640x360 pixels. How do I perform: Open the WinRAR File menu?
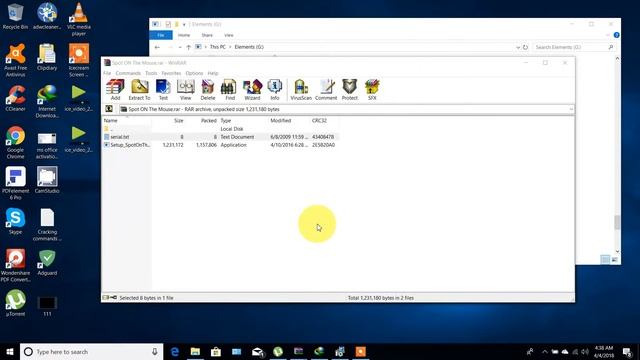pyautogui.click(x=107, y=73)
